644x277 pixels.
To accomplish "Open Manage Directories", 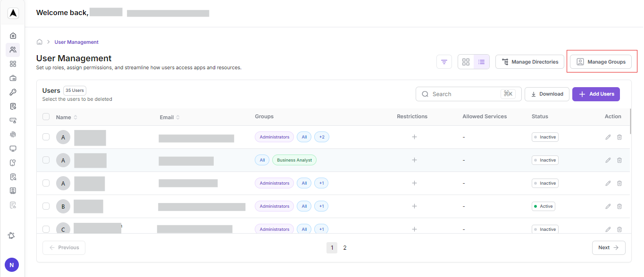I will (529, 61).
